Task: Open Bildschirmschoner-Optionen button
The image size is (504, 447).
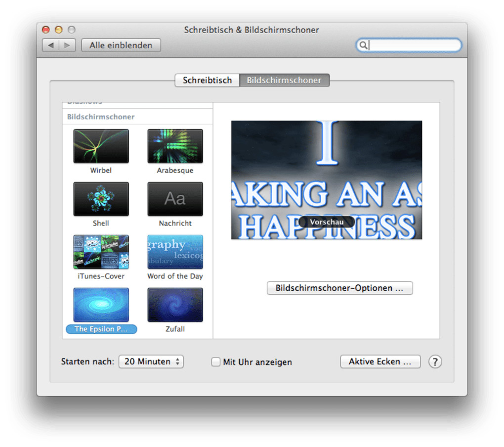Action: 340,288
